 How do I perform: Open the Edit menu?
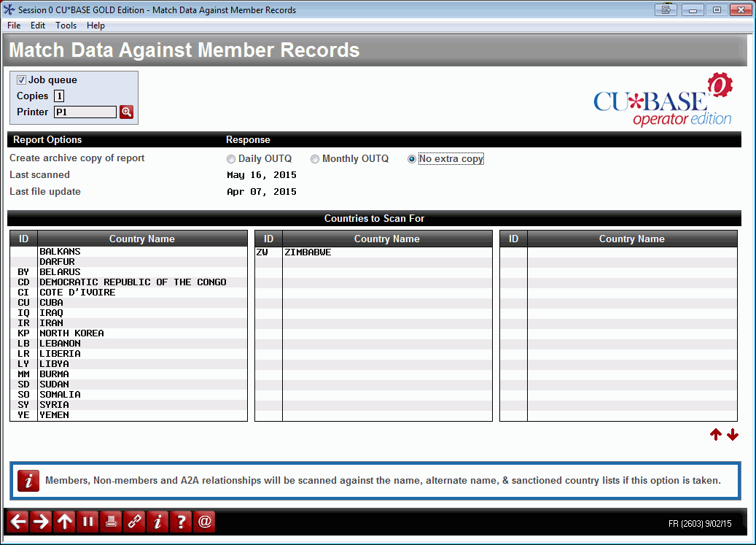[x=38, y=26]
